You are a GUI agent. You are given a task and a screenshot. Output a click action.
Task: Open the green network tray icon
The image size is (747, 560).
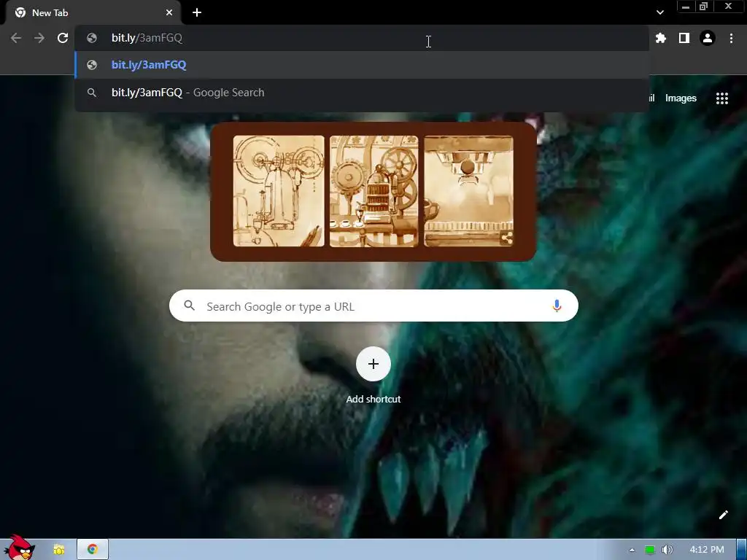tap(649, 550)
